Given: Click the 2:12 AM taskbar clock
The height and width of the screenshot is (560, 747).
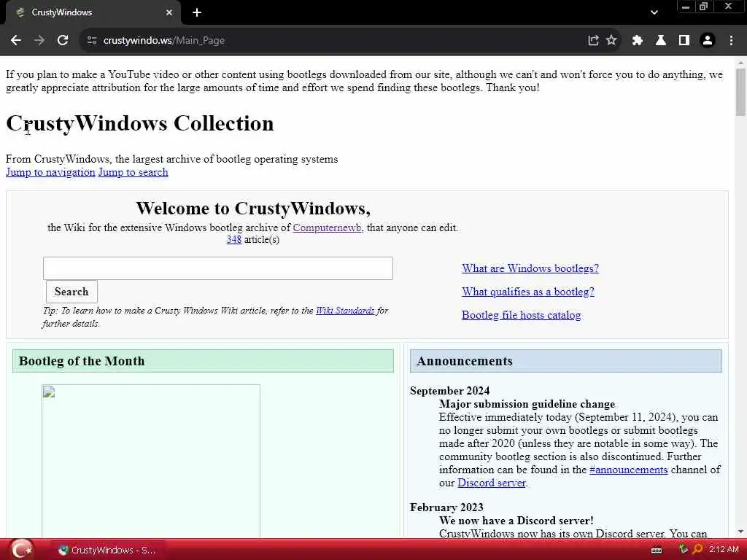Looking at the screenshot, I should 724,550.
